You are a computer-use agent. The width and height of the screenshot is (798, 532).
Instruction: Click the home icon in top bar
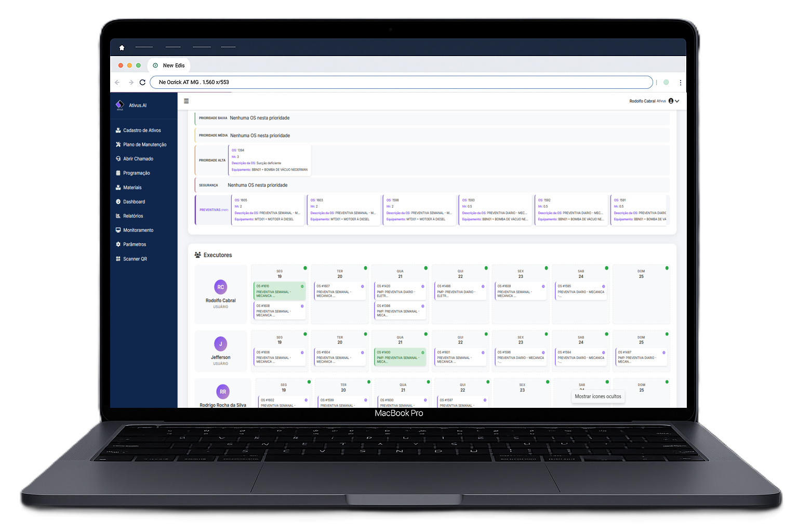[122, 48]
